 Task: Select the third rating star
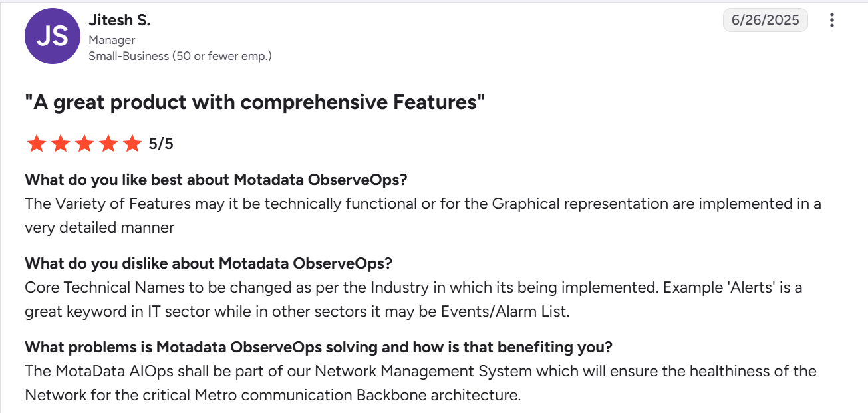pyautogui.click(x=84, y=144)
